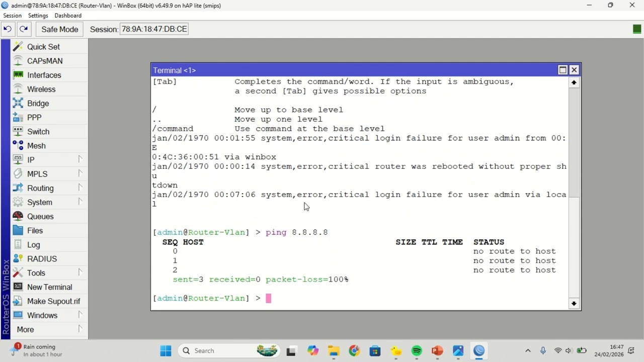This screenshot has width=644, height=362.
Task: Open the weather Rain coming widget
Action: 36,350
